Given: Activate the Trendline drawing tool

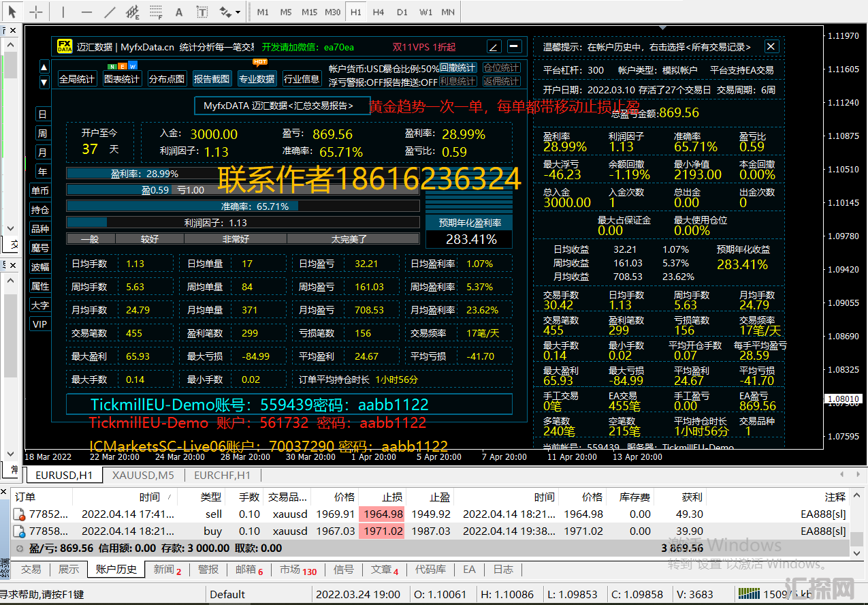Looking at the screenshot, I should pyautogui.click(x=110, y=12).
